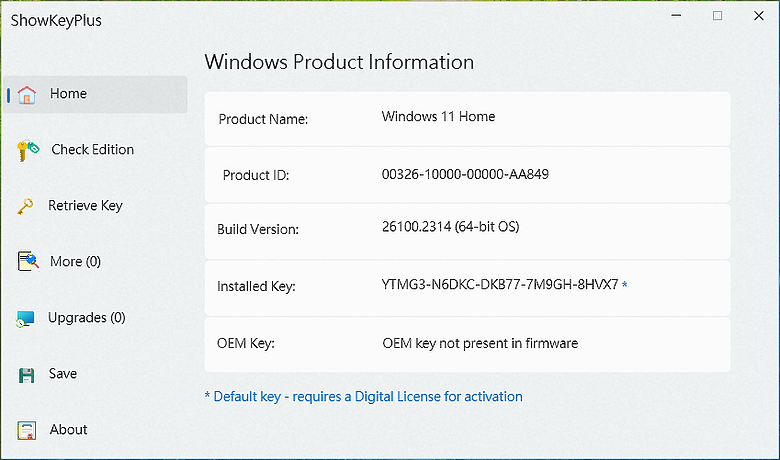Click the Upgrades monitor icon
This screenshot has width=780, height=460.
pyautogui.click(x=25, y=319)
